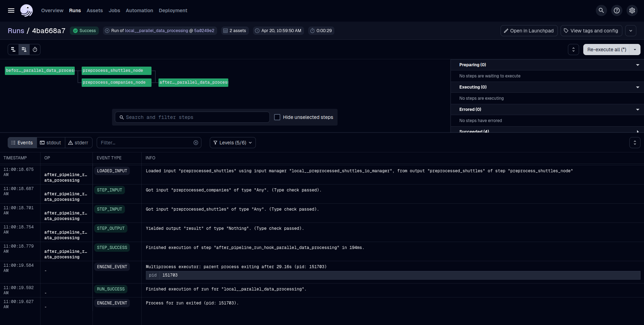Switch to flat Gantt view icon
The image size is (644, 325).
[13, 50]
